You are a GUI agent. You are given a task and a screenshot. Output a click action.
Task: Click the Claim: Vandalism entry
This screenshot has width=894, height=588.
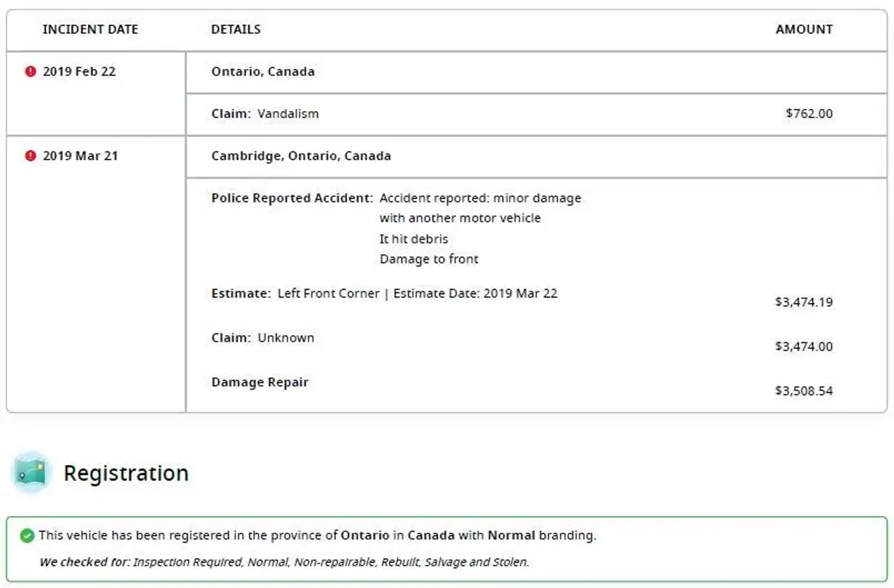pyautogui.click(x=265, y=114)
